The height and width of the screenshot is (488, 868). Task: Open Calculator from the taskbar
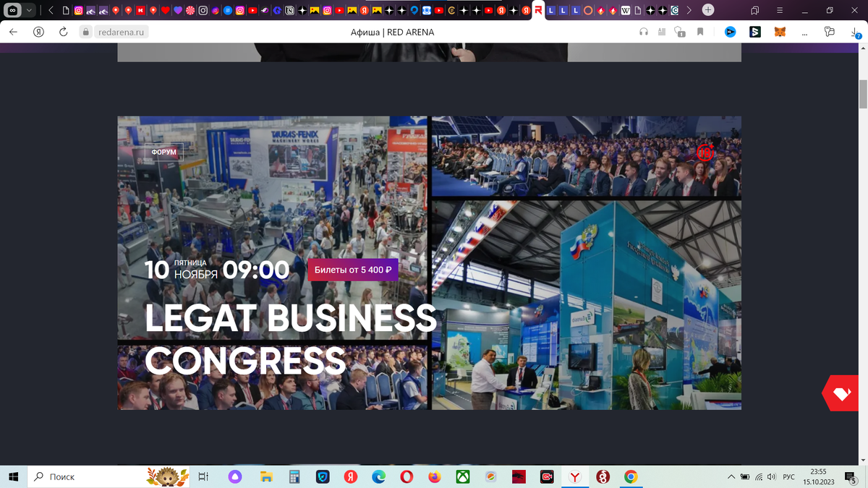[294, 476]
